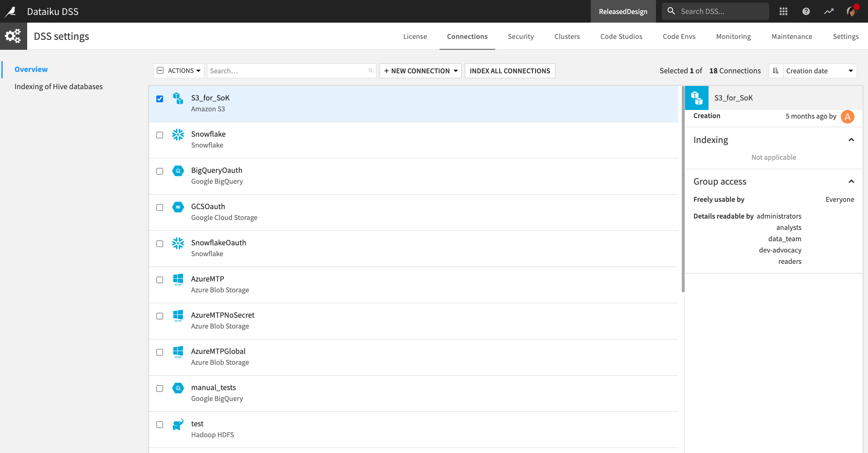Check the SnowflakeOauth connection checkbox

click(x=159, y=243)
